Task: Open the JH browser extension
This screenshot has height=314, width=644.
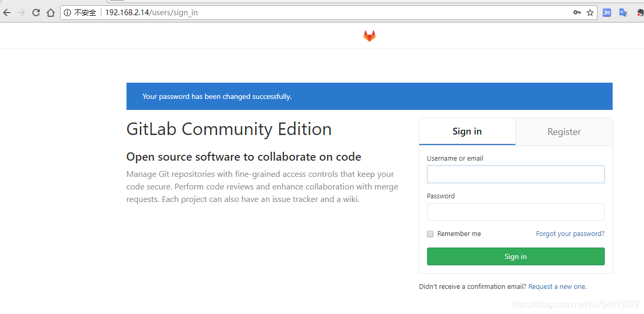Action: click(607, 13)
